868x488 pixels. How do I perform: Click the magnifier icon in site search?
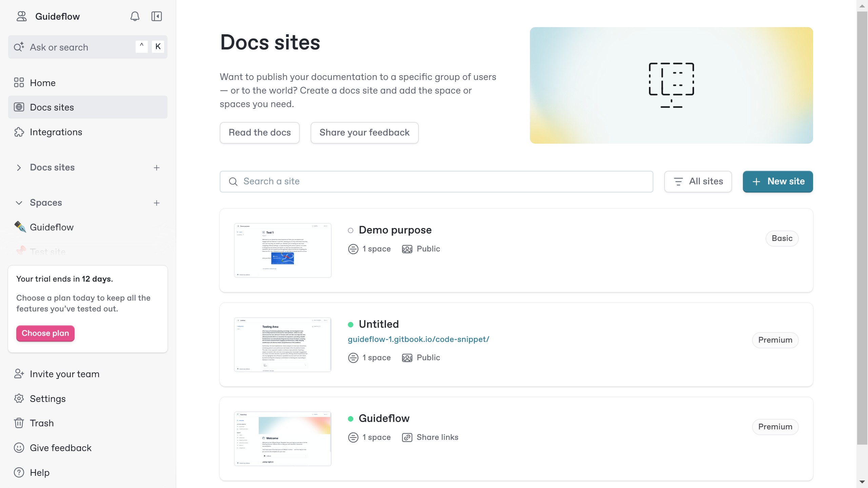pos(233,182)
